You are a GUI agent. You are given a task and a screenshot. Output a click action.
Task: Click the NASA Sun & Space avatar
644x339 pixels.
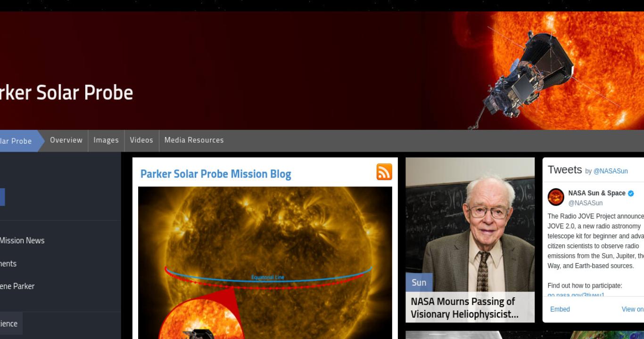[x=556, y=197]
